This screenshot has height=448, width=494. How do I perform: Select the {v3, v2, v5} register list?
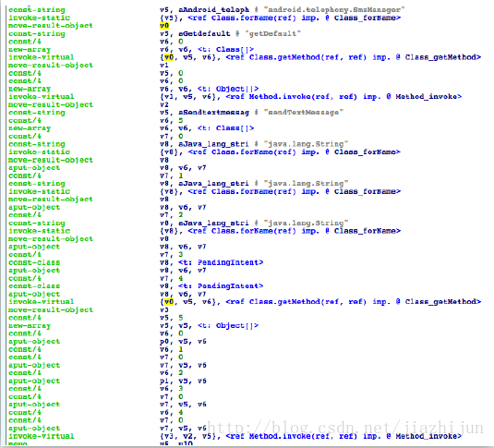(x=190, y=436)
